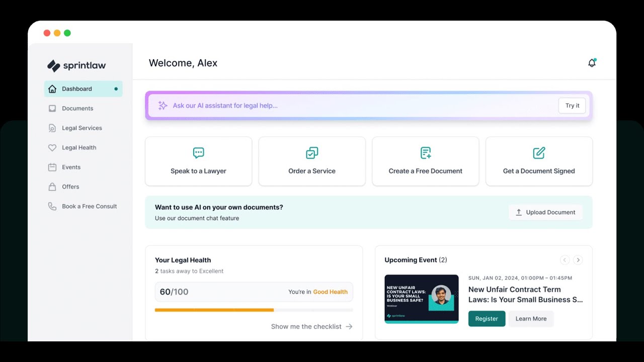The image size is (644, 362).
Task: Click the 60/100 legal health score
Action: pyautogui.click(x=174, y=292)
